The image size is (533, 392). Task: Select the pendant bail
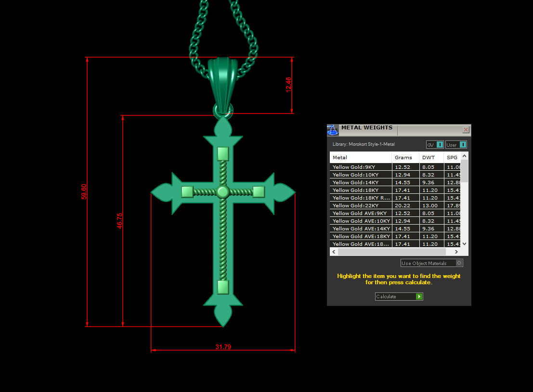[223, 85]
